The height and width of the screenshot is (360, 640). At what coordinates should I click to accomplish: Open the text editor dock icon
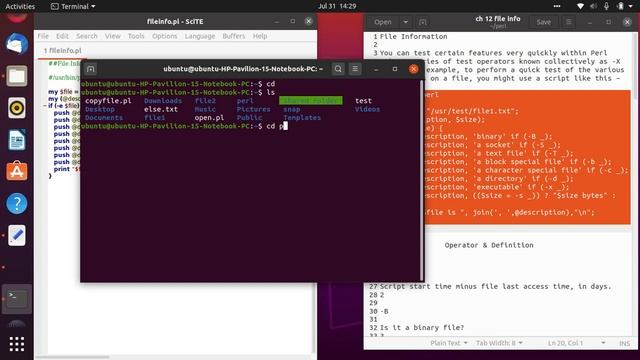[x=17, y=236]
